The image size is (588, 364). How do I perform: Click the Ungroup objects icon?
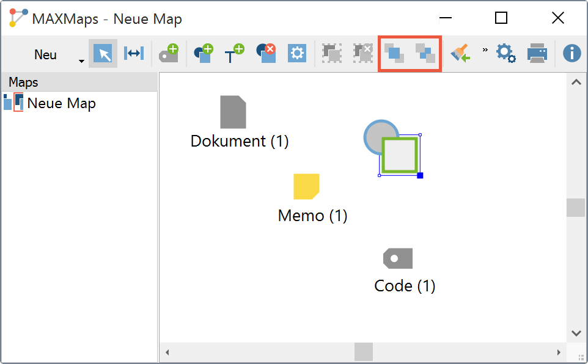click(x=362, y=53)
